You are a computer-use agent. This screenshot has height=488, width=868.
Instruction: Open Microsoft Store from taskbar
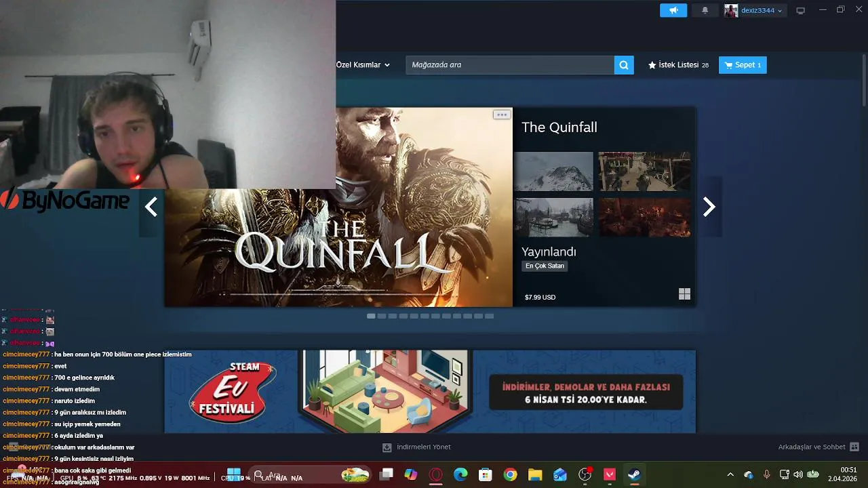(485, 474)
